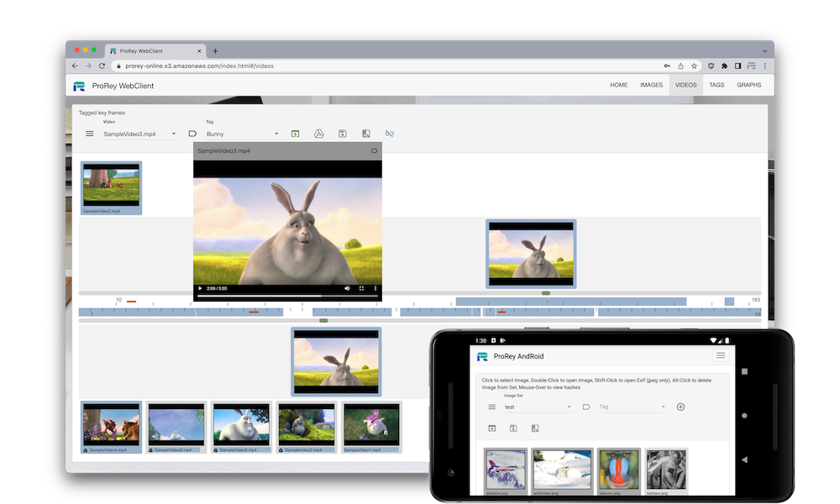Screen dimensions: 840x504
Task: Mute the video player volume
Action: point(347,288)
